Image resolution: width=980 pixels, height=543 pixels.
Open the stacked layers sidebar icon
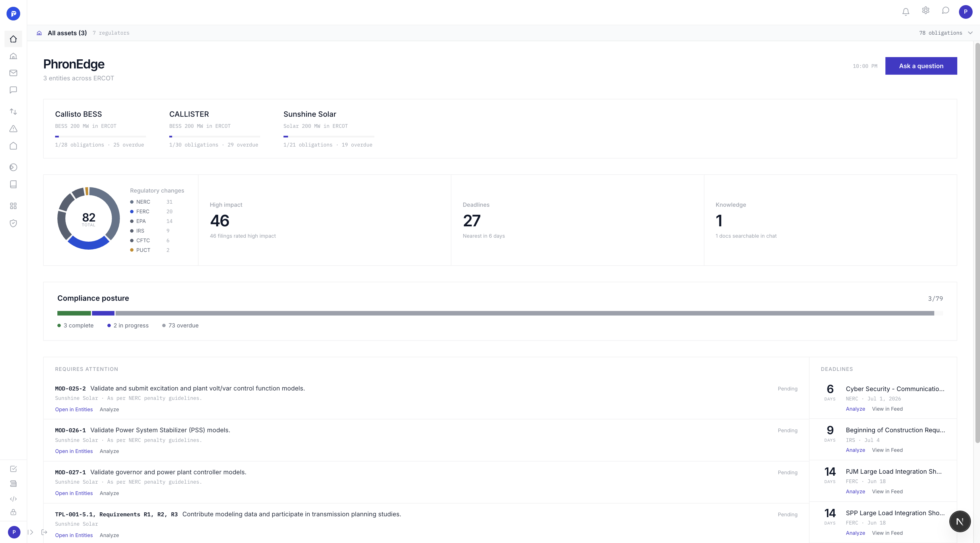(x=13, y=484)
